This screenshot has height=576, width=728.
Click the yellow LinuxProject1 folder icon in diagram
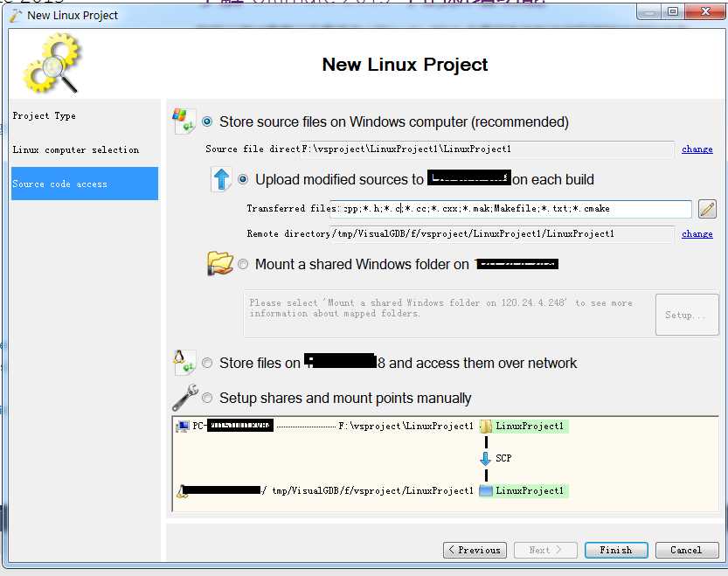coord(486,426)
